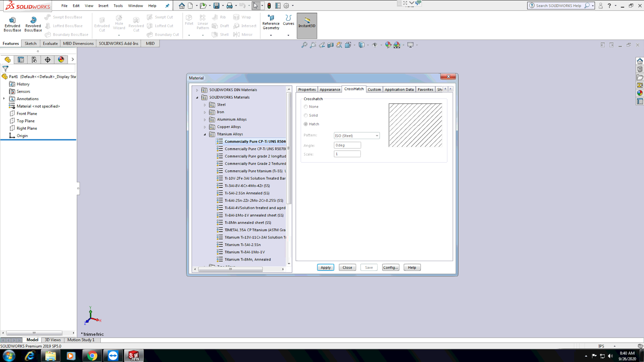Select the Revolved Boss/Base tool
This screenshot has width=644, height=362.
(x=33, y=24)
